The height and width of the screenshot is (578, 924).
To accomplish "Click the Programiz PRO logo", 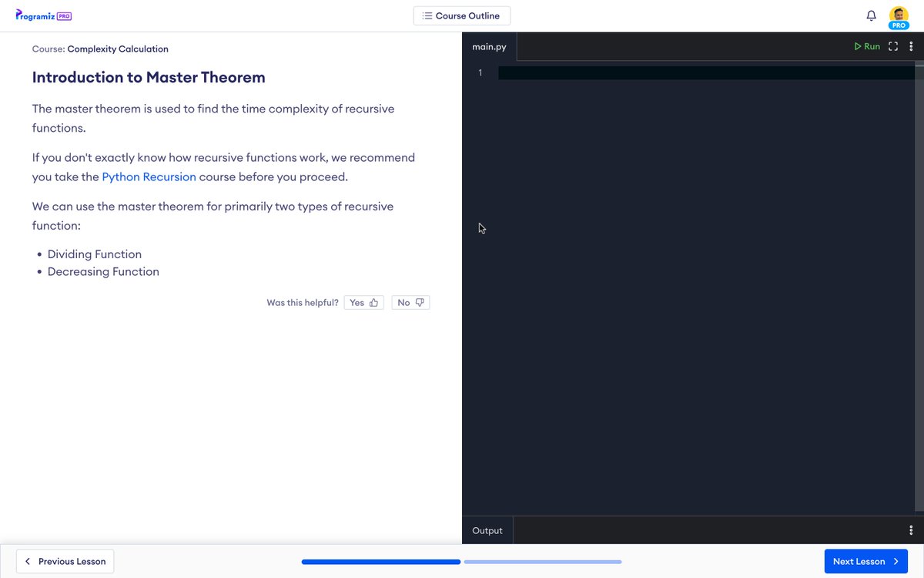I will point(44,15).
